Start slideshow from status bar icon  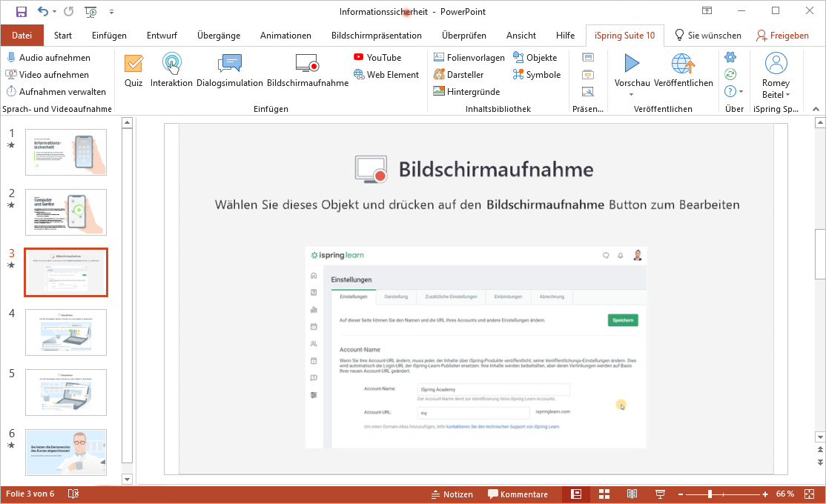pyautogui.click(x=659, y=494)
